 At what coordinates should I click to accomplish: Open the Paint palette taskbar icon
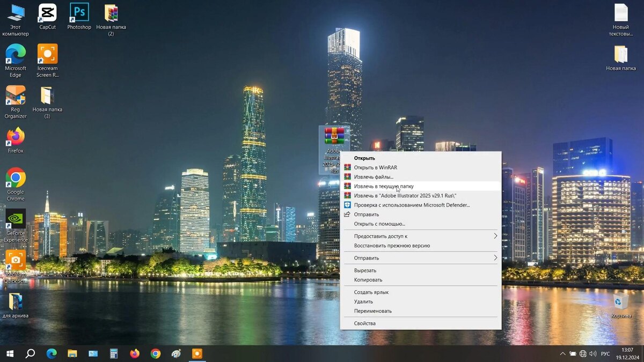(176, 353)
